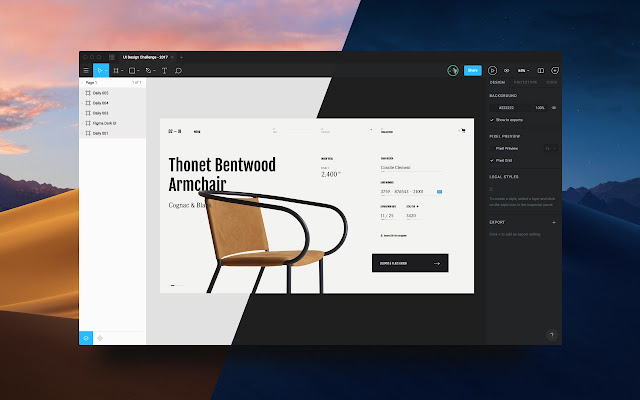Open the 1x scale dropdown
Viewport: 640px width, 400px height.
click(551, 149)
